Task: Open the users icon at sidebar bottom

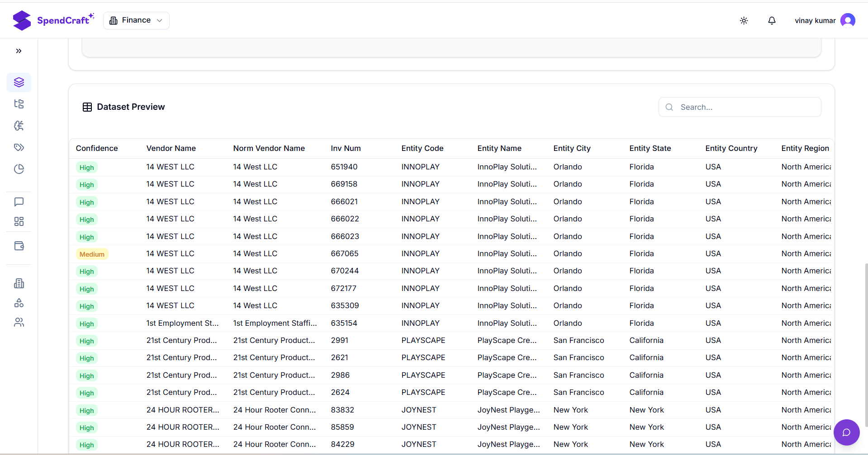Action: click(19, 322)
